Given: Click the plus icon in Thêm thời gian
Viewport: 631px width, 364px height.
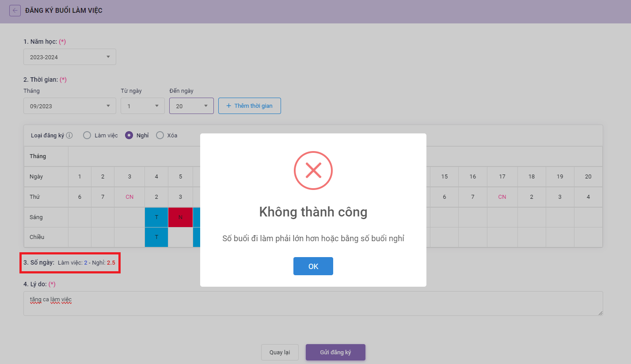Looking at the screenshot, I should (228, 106).
